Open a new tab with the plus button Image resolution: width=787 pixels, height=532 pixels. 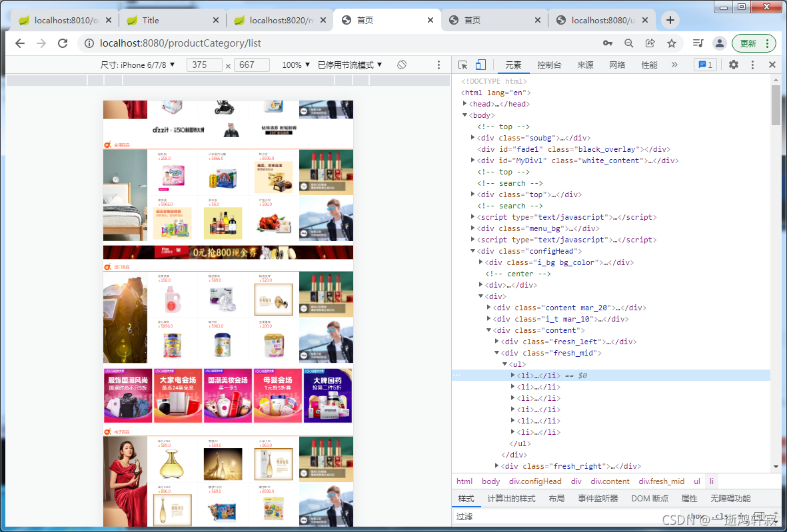pyautogui.click(x=670, y=20)
